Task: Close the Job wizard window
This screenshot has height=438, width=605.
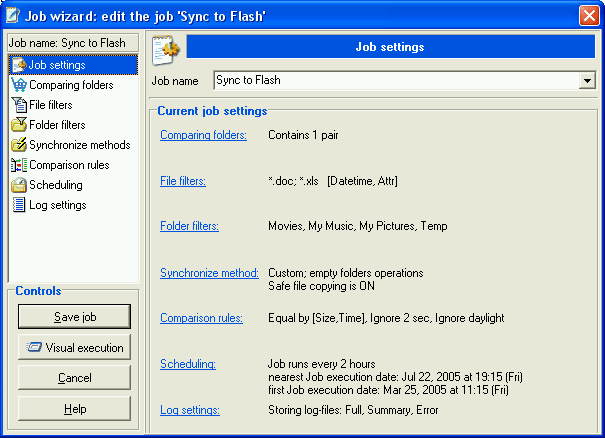Action: 589,15
